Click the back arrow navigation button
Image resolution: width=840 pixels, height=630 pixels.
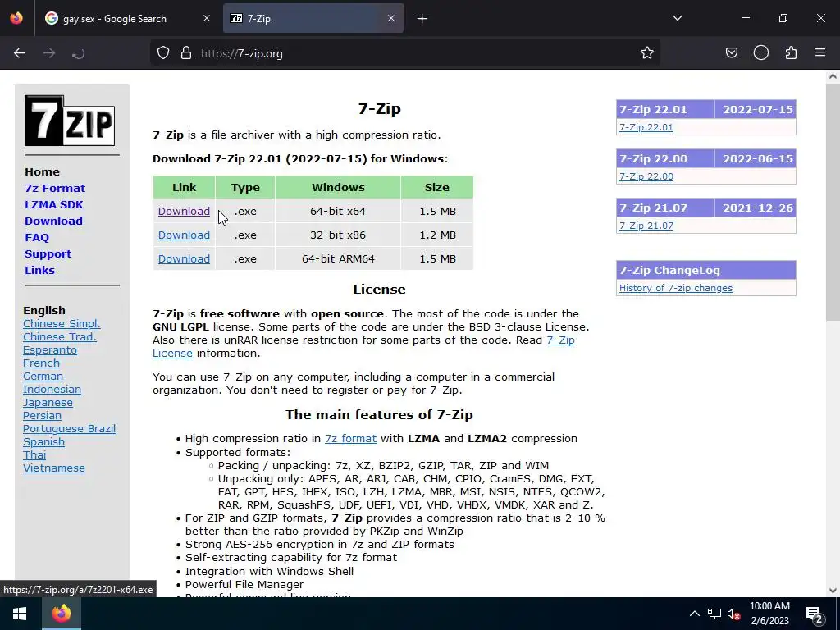(20, 53)
